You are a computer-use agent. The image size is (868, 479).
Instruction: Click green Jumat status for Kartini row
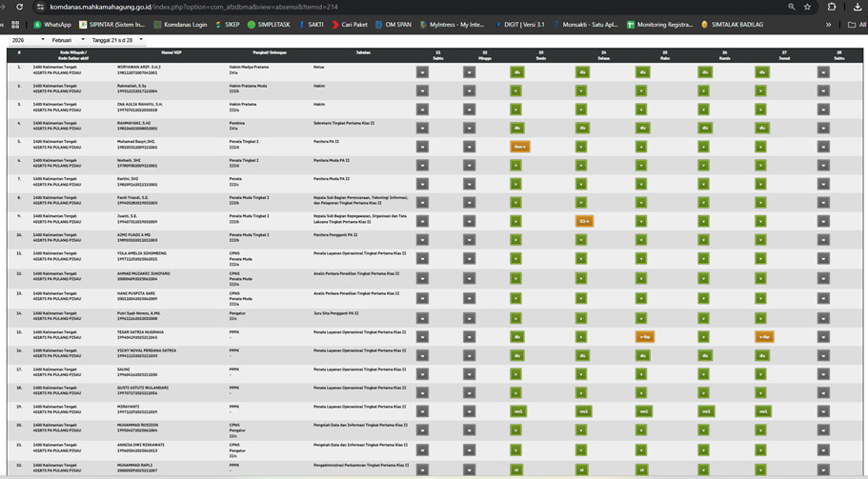760,184
